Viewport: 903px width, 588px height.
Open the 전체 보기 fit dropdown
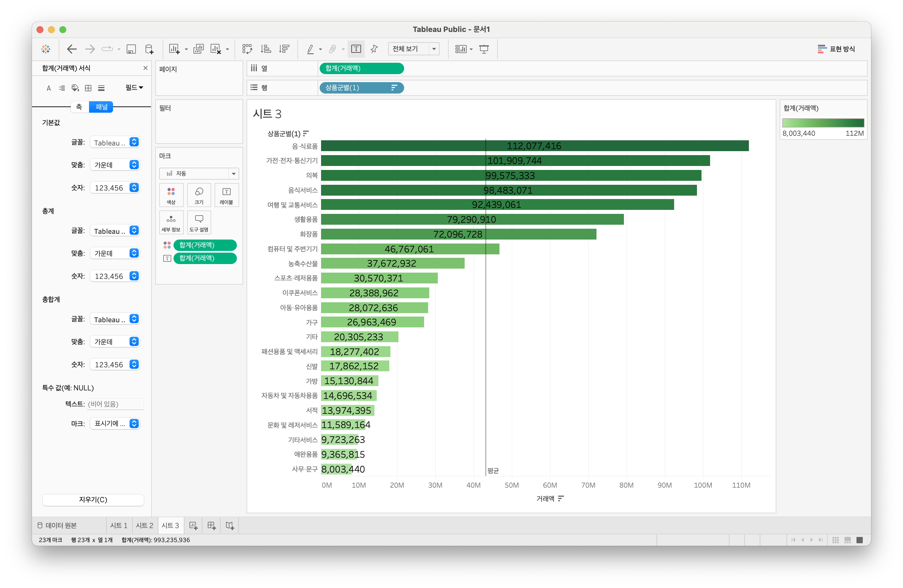click(x=414, y=49)
